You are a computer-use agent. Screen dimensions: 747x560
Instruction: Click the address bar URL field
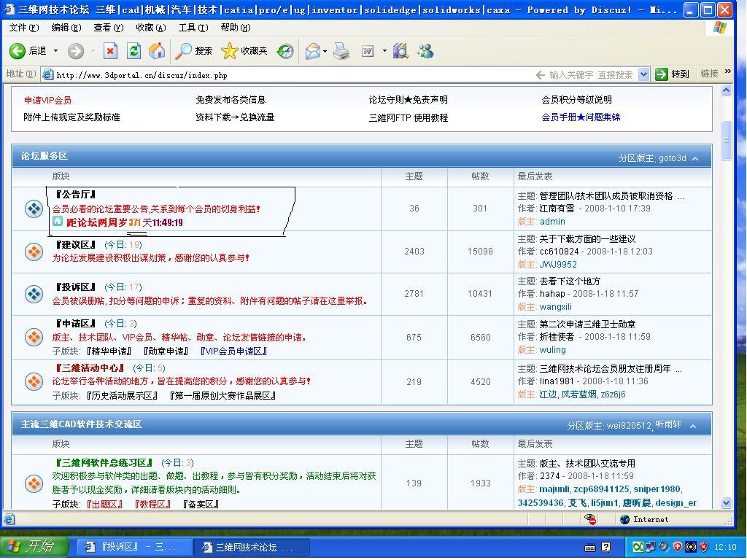(286, 75)
